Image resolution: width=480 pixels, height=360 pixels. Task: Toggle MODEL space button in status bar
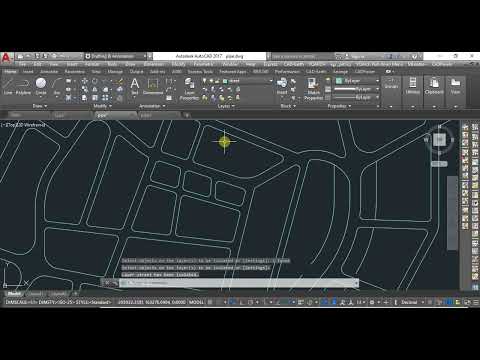tap(196, 302)
